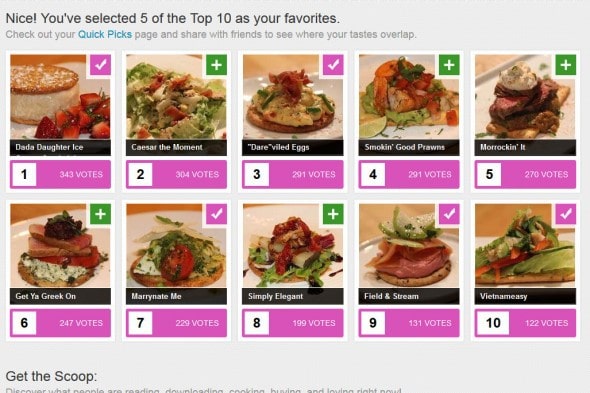Uncheck Dada Daughter Ice favorite checkmark

tap(100, 65)
